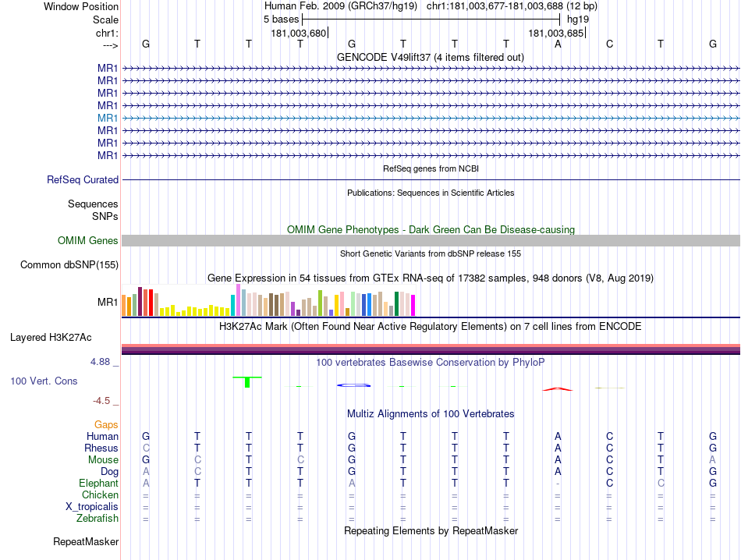This screenshot has height=560, width=741.
Task: Click the Elephant species label
Action: 98,483
